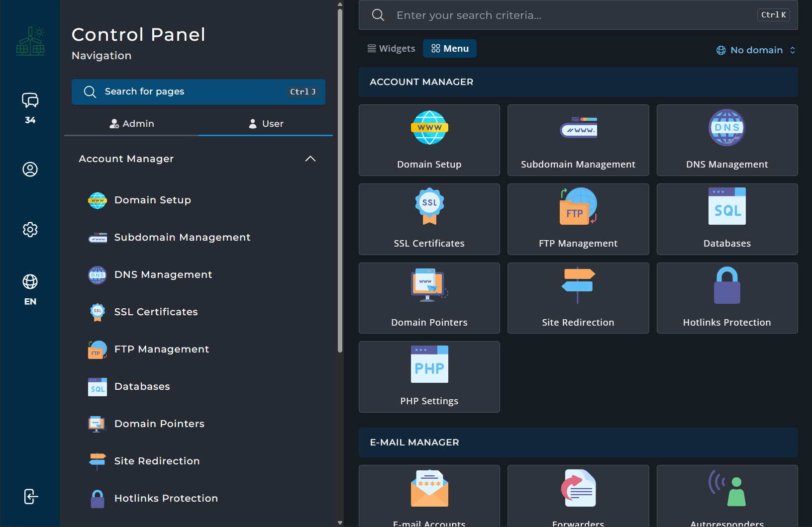Image resolution: width=812 pixels, height=527 pixels.
Task: Open the FTP Management tile
Action: click(578, 219)
